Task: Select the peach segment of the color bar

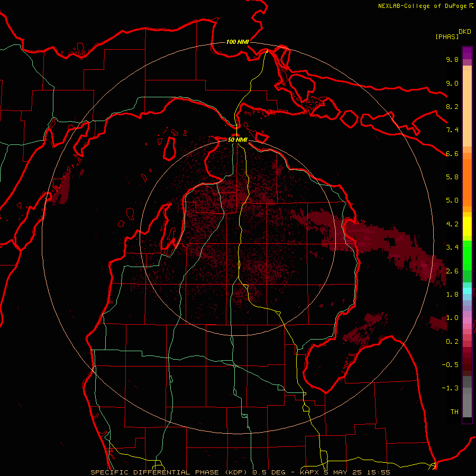Action: tap(467, 108)
